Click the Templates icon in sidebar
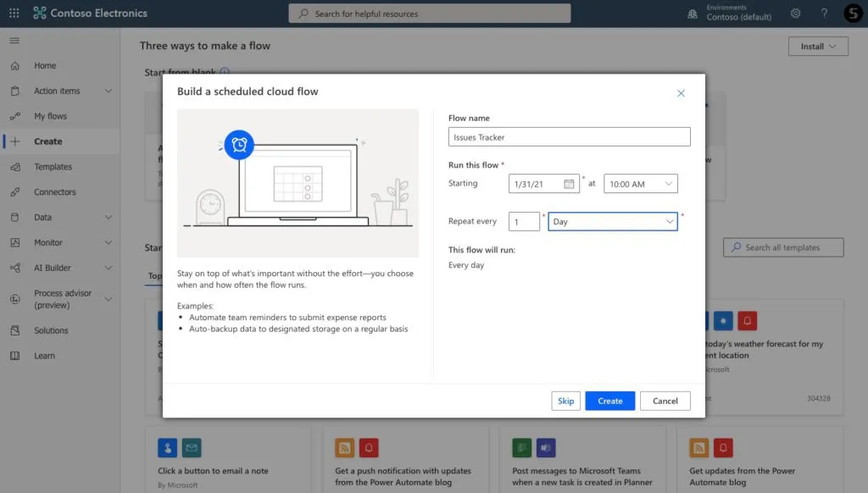Viewport: 868px width, 493px height. (x=15, y=167)
